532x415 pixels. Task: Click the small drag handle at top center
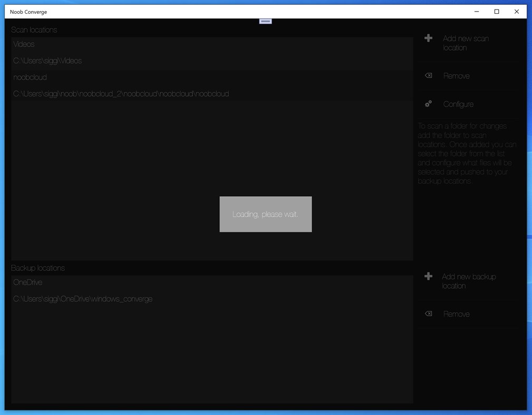(265, 21)
